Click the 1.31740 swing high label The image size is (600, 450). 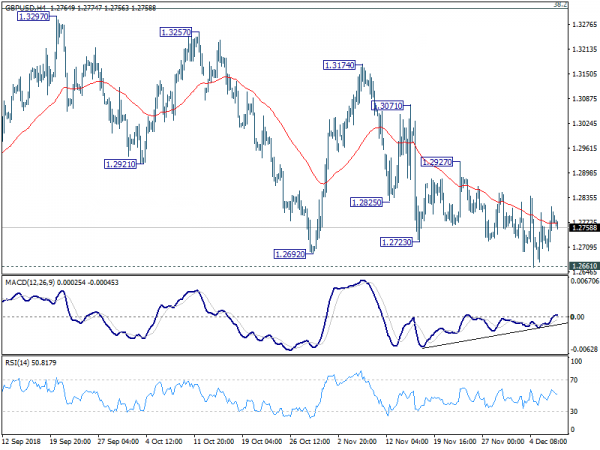point(339,65)
